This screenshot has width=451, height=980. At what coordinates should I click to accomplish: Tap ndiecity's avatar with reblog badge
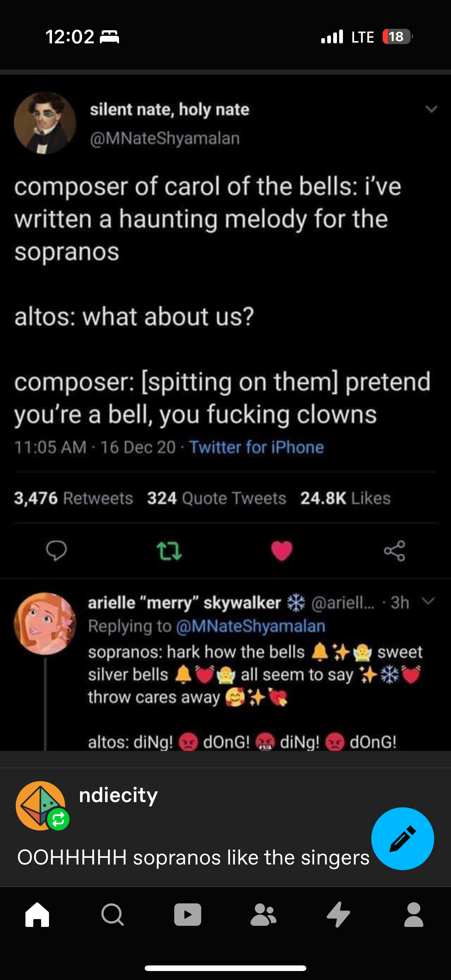(41, 805)
